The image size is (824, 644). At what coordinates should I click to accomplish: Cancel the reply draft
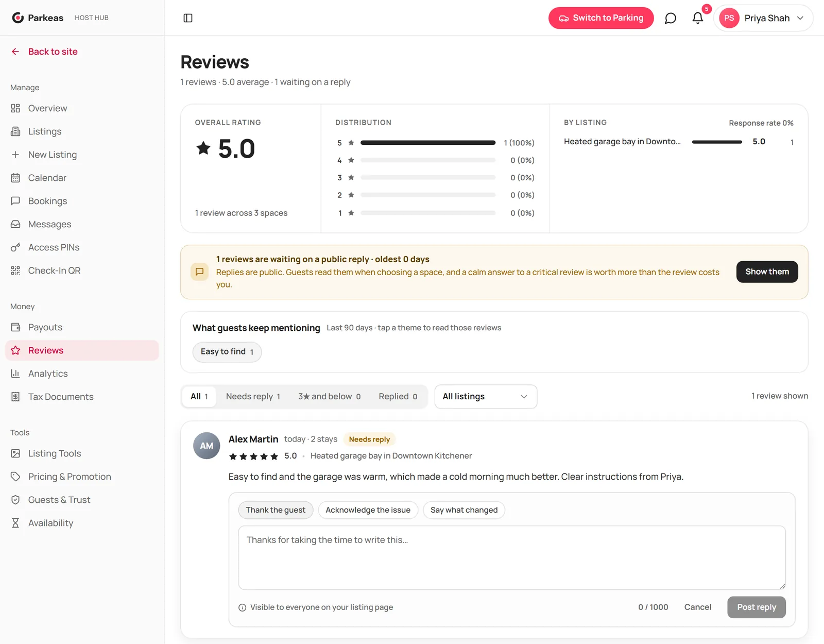coord(697,607)
